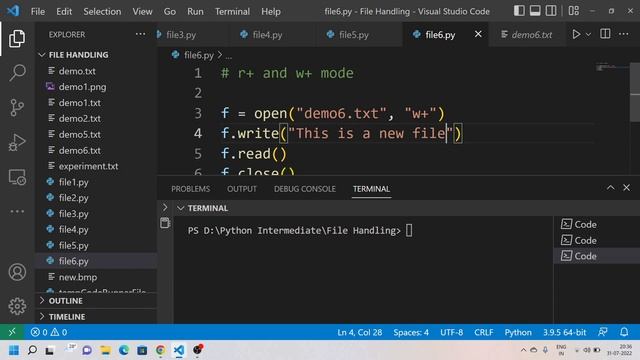This screenshot has width=640, height=360.
Task: Click the Run Python File play button
Action: pos(576,34)
